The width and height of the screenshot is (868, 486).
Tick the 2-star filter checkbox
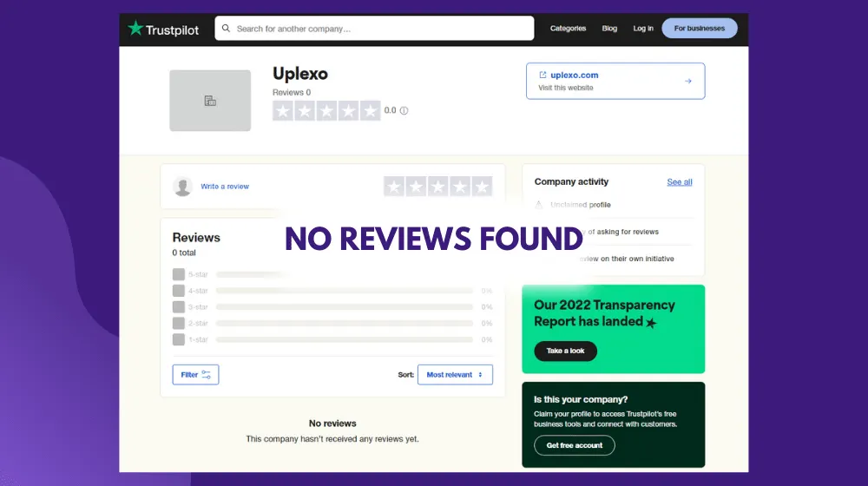(x=178, y=323)
